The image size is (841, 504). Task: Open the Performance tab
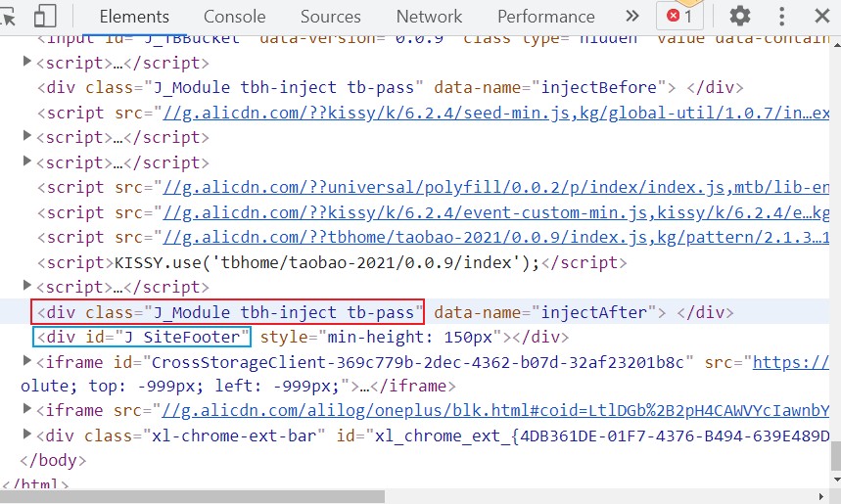[x=546, y=17]
